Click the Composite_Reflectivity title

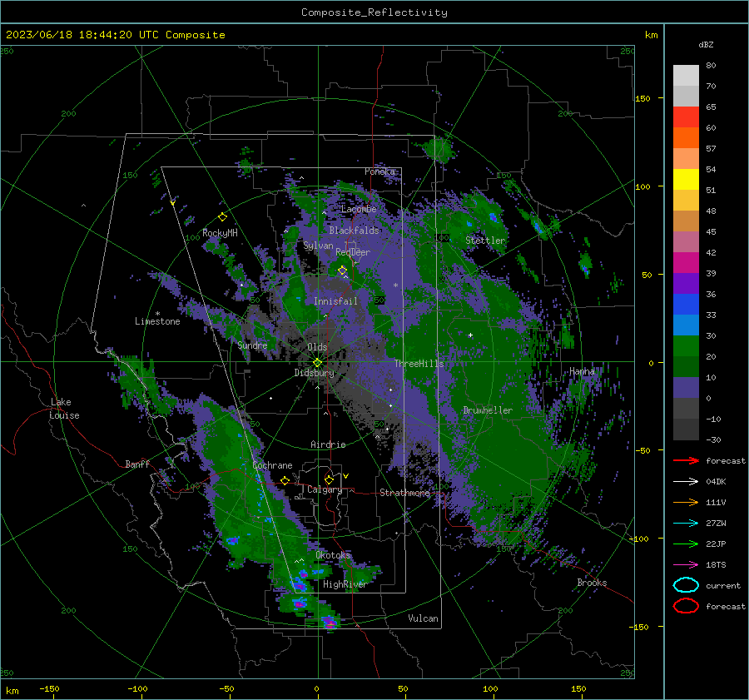pos(374,12)
